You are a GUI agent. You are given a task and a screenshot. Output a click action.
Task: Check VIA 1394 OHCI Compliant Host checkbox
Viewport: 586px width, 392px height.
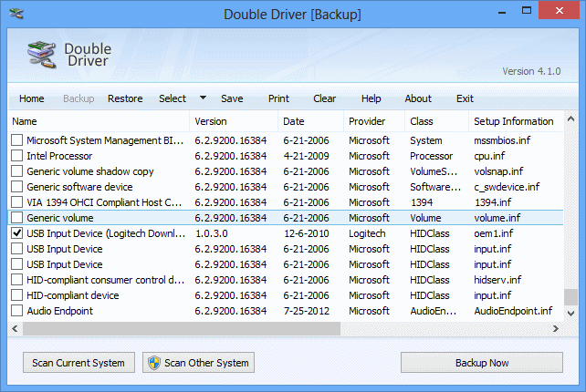pos(16,202)
